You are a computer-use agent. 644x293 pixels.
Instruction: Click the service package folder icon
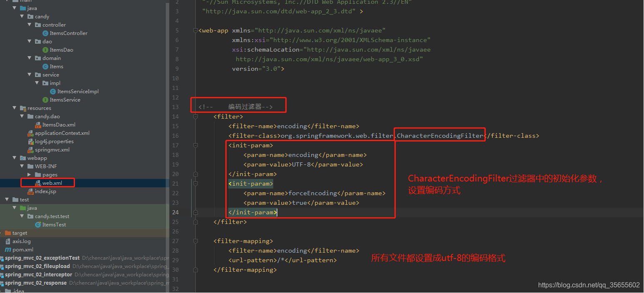pos(38,75)
